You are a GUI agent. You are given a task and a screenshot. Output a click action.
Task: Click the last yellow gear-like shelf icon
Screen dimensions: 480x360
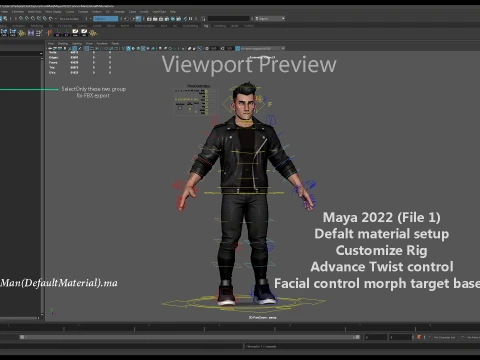tap(93, 33)
